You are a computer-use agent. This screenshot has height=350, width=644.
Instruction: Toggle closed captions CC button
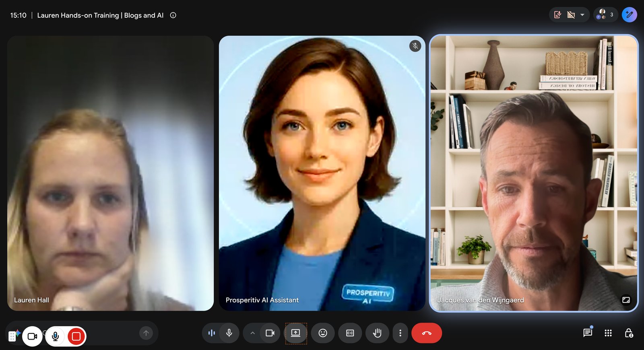350,333
